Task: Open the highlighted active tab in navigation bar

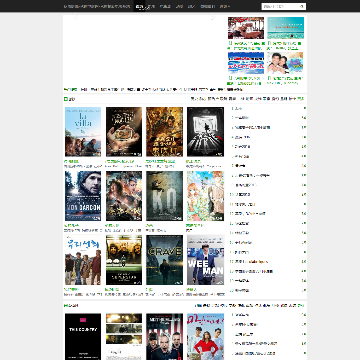Action: click(139, 6)
